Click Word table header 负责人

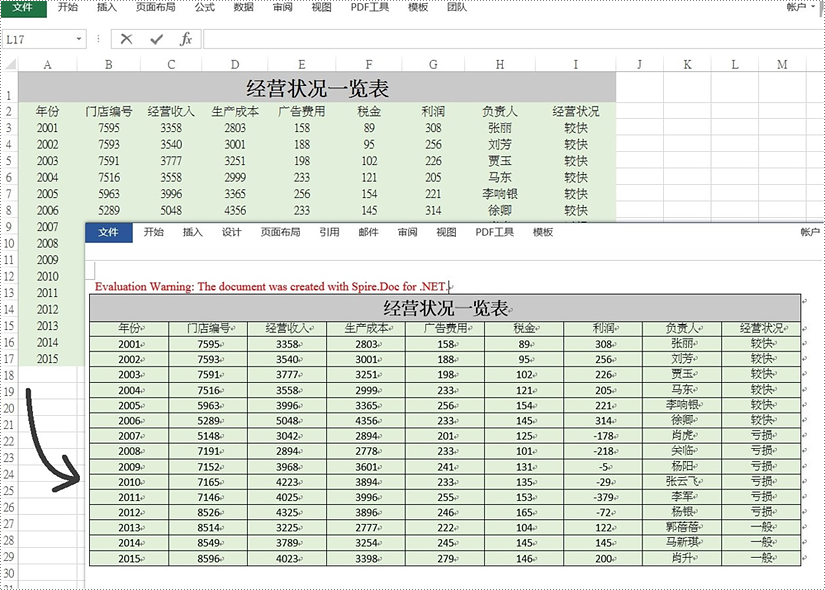click(682, 328)
